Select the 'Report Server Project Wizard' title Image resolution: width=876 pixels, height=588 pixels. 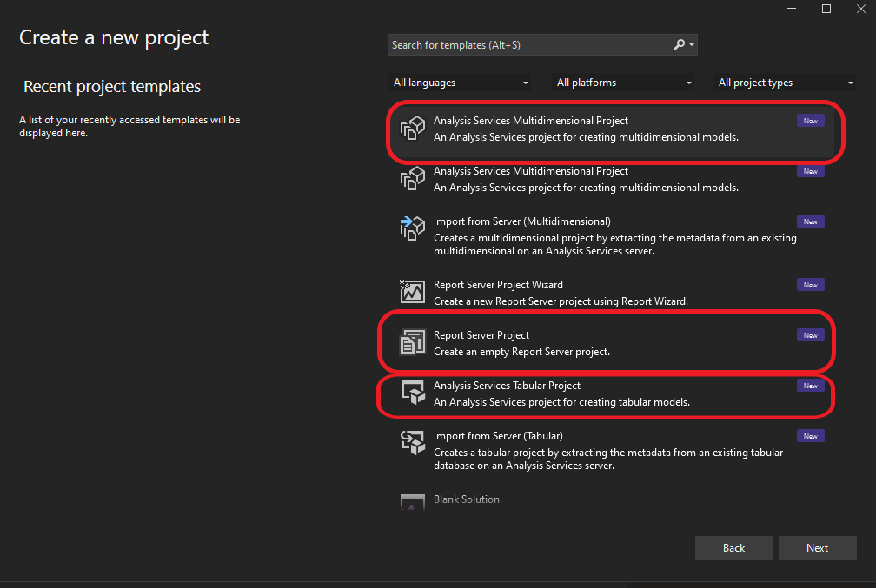tap(498, 285)
